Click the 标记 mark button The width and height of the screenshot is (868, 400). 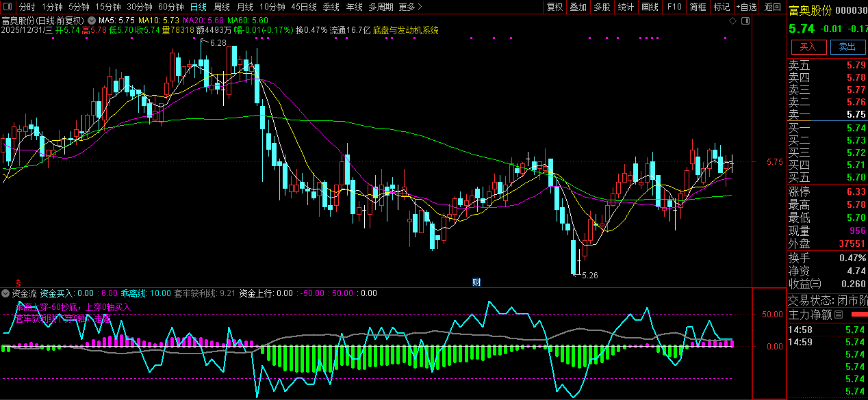click(x=722, y=7)
